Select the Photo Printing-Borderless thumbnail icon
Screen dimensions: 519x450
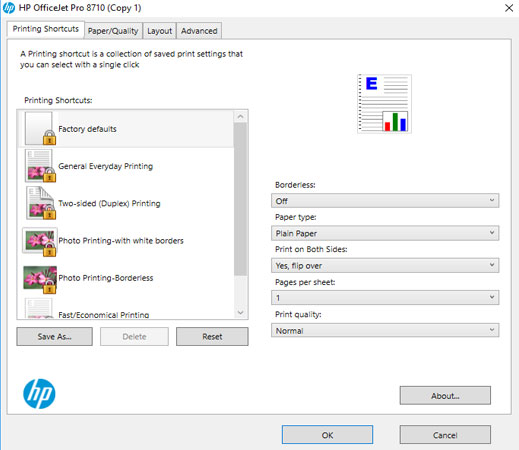40,279
